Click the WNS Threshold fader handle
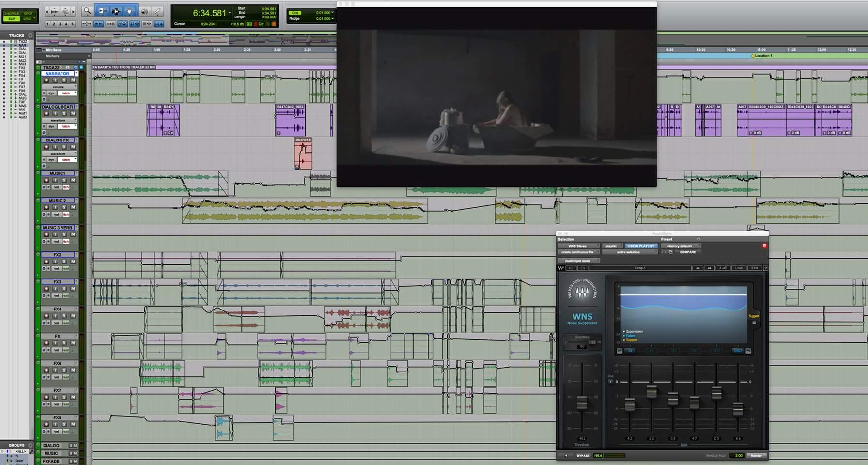 582,403
